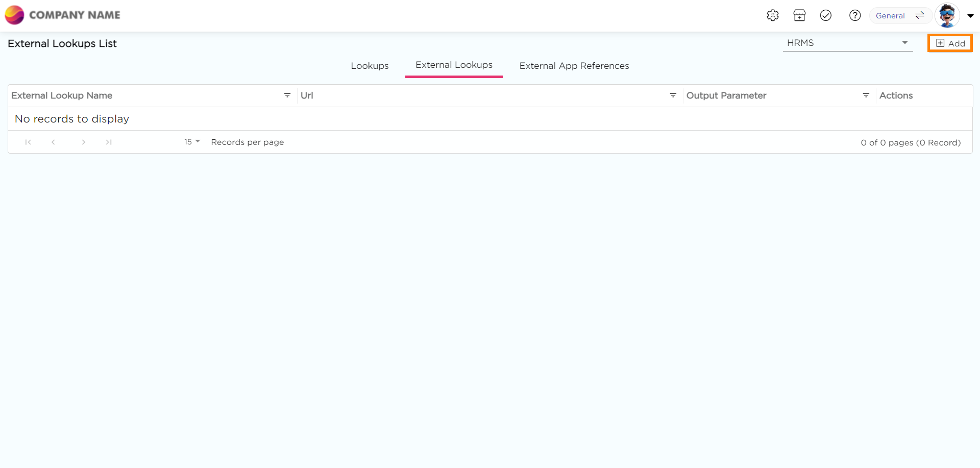Open the marketplace store icon
The height and width of the screenshot is (468, 980).
[799, 15]
